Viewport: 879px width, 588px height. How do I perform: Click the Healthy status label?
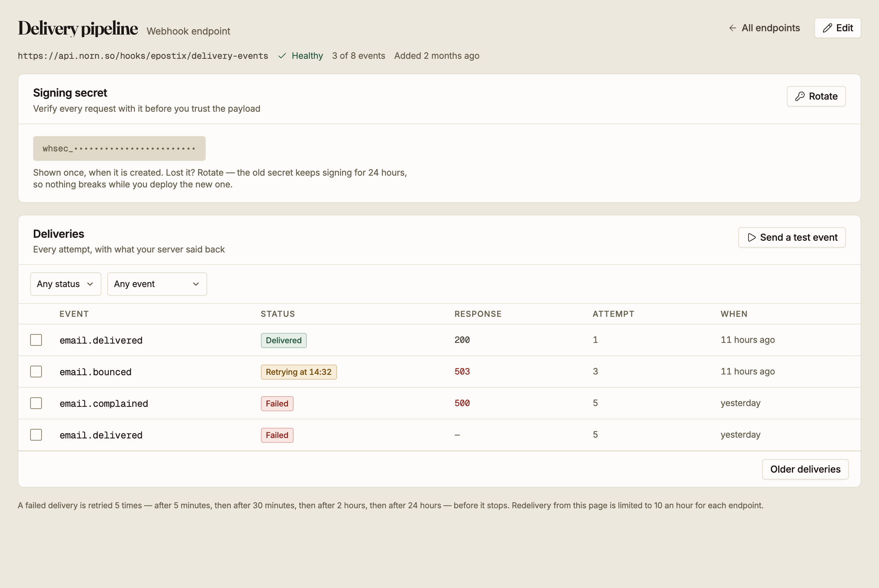(307, 56)
